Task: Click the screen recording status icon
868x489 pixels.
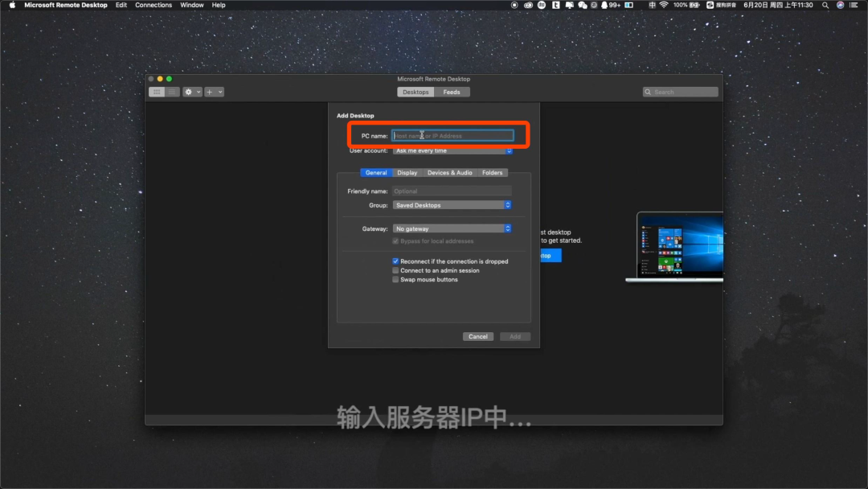Action: point(514,5)
